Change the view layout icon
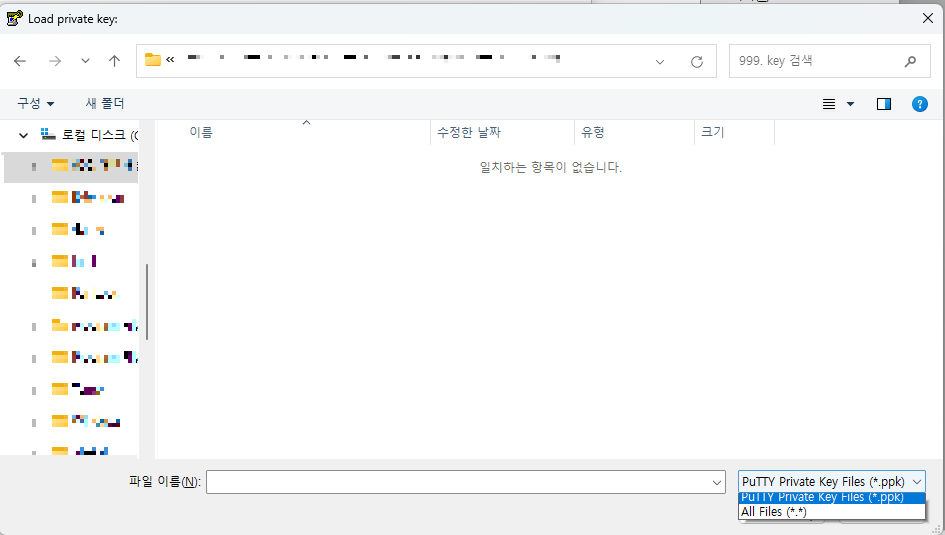The height and width of the screenshot is (535, 945). pyautogui.click(x=829, y=104)
